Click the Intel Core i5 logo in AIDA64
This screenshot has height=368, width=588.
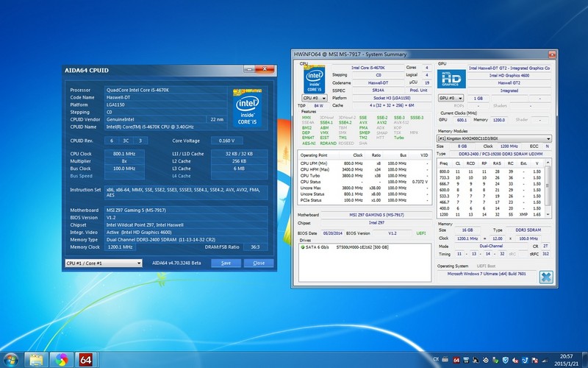tap(247, 108)
